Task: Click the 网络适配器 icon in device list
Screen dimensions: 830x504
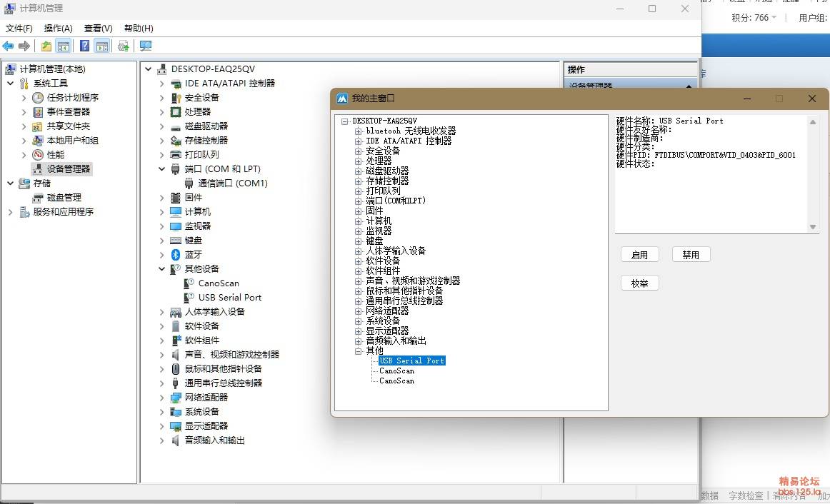Action: 176,397
